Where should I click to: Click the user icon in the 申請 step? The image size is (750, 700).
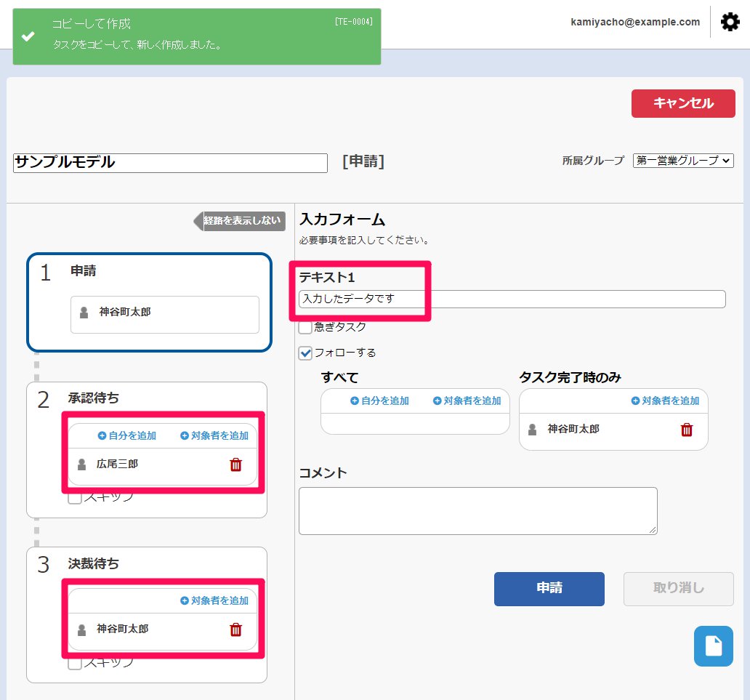(x=84, y=313)
